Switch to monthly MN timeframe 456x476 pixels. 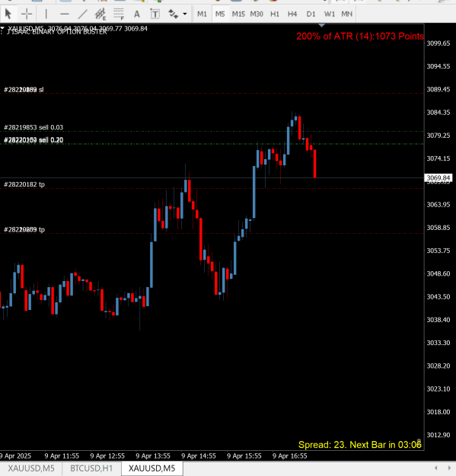[x=347, y=14]
